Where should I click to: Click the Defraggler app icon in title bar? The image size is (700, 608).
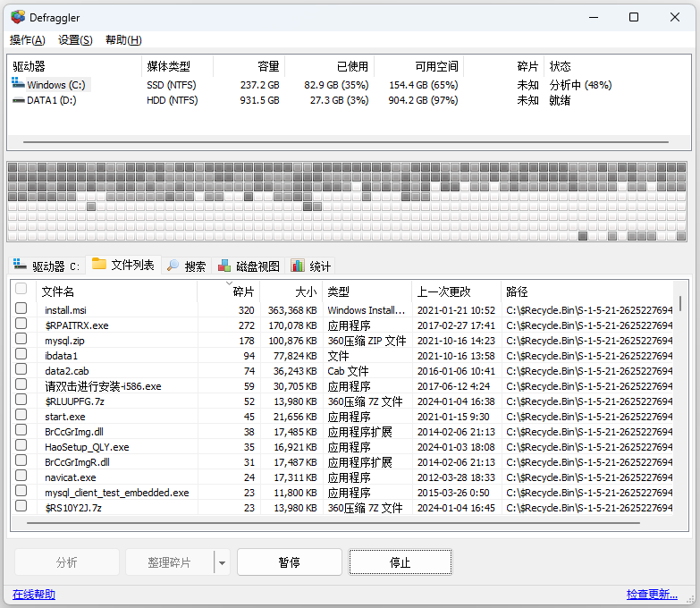(x=17, y=17)
